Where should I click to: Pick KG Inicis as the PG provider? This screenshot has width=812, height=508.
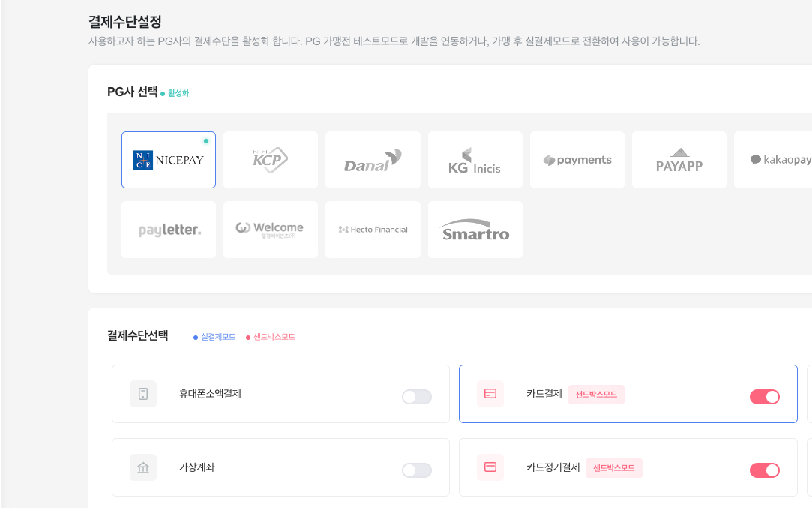point(475,160)
